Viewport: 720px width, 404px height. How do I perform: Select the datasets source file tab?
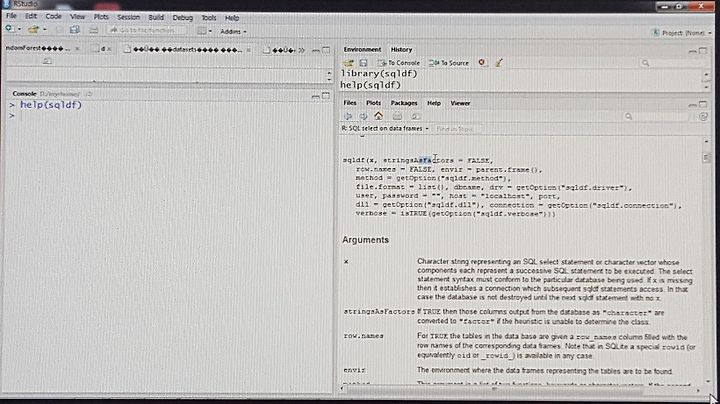point(185,50)
